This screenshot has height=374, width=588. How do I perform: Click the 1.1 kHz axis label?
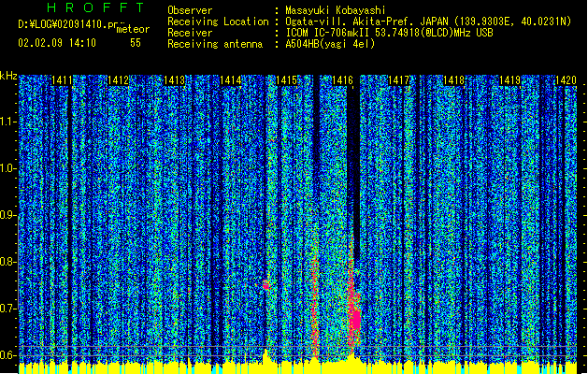tap(8, 122)
